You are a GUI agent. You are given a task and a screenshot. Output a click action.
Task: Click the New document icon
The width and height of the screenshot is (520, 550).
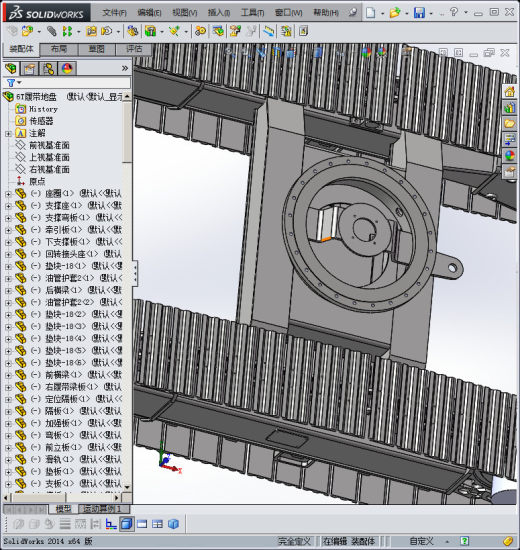coord(371,13)
